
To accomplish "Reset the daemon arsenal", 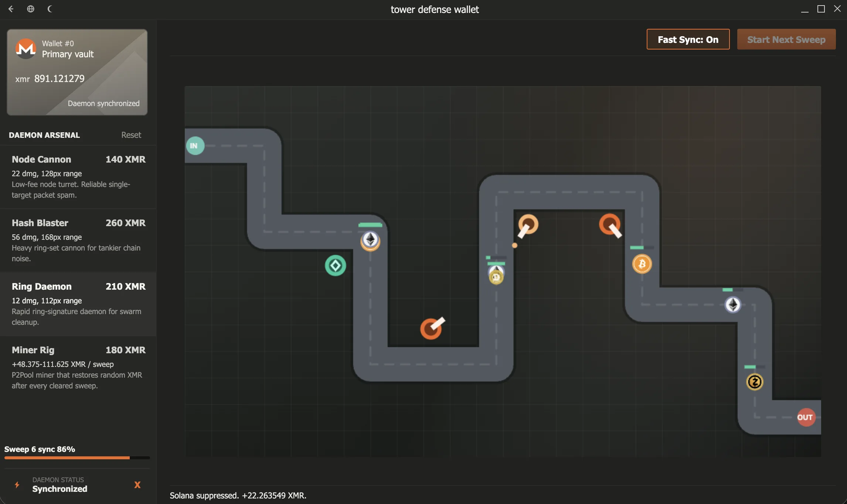I will click(x=131, y=135).
